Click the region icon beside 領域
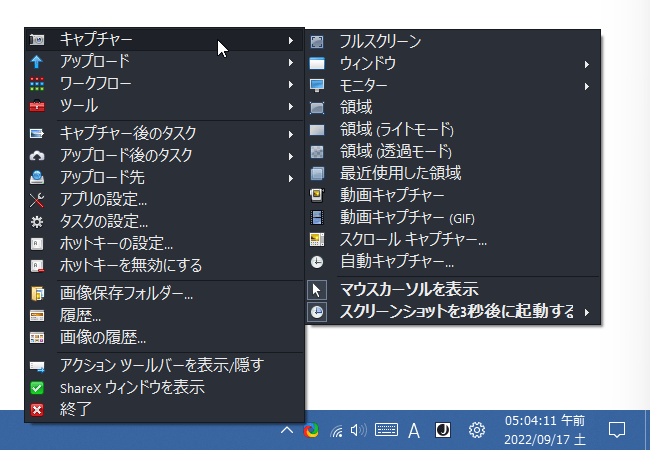Image resolution: width=650 pixels, height=450 pixels. [x=317, y=108]
